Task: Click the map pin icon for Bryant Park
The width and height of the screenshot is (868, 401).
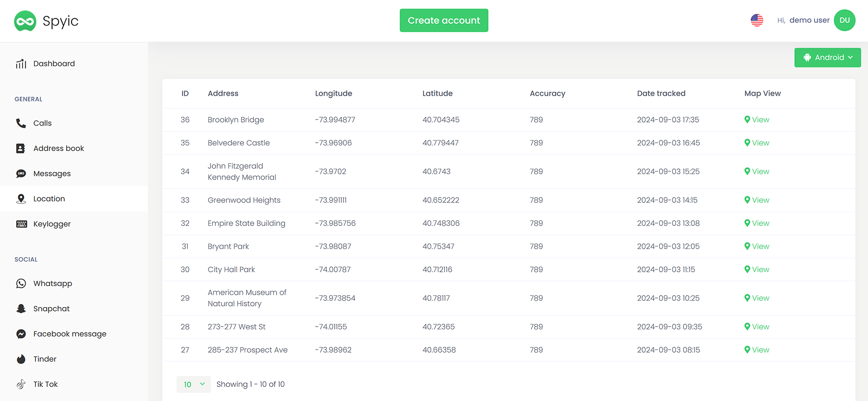Action: pos(747,246)
